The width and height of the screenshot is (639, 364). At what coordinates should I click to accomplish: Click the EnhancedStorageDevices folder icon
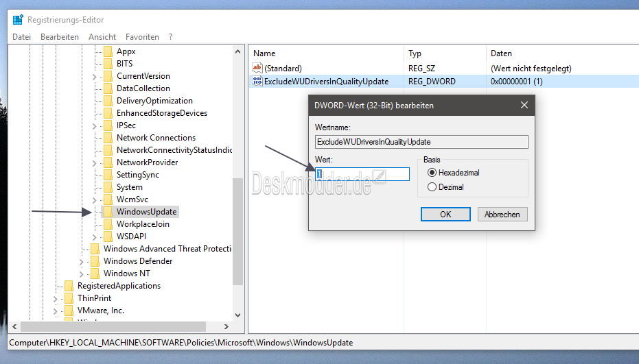click(108, 113)
